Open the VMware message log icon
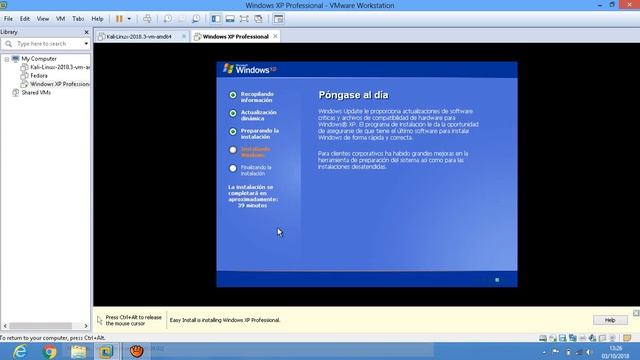640x360 pixels. (627, 338)
